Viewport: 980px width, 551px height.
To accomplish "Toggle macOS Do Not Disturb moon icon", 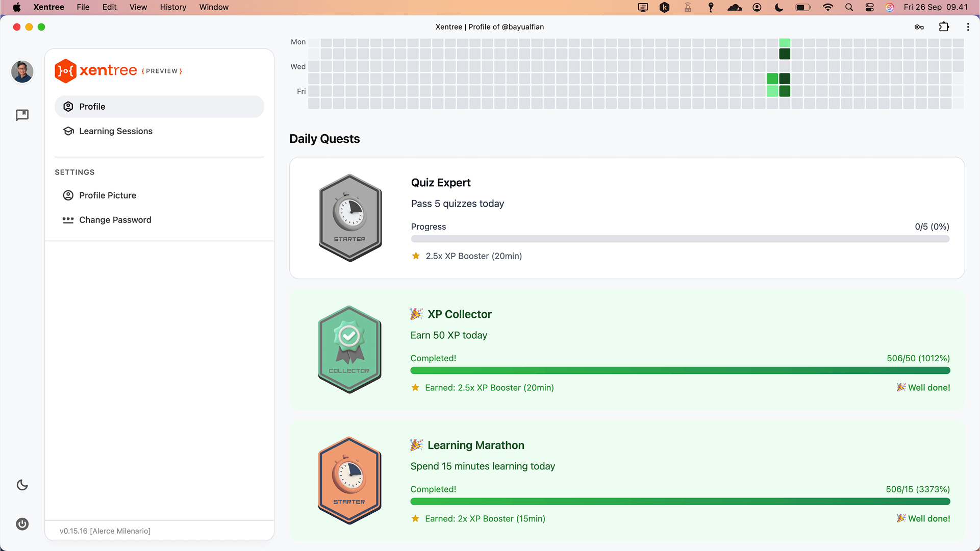I will [x=779, y=7].
